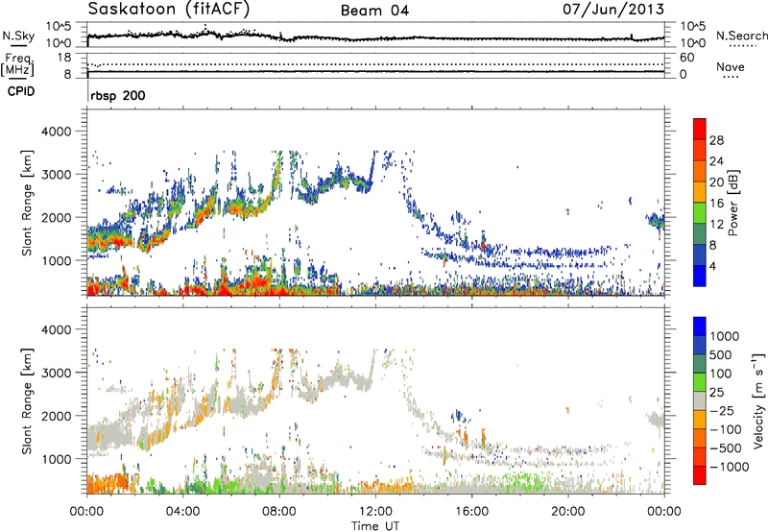The image size is (768, 532).
Task: Click the 'Power [dB]' color bar label
Action: pos(733,203)
